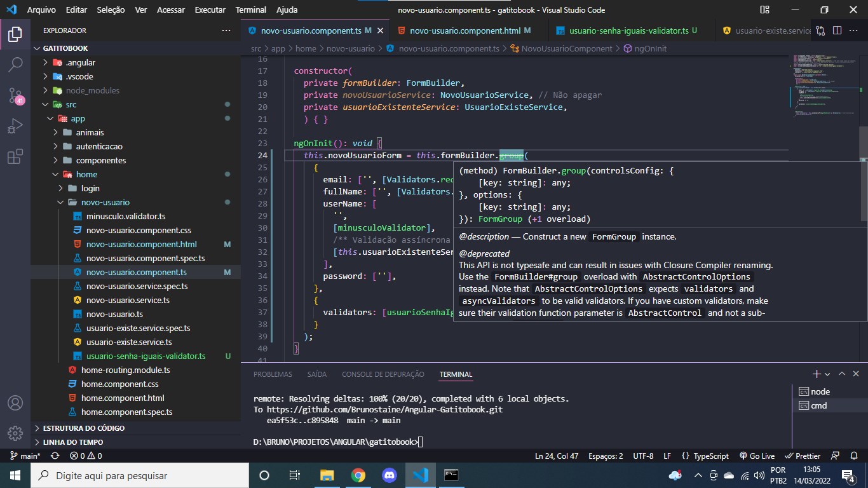The image size is (868, 488).
Task: Open the Seleção menu
Action: tap(111, 10)
